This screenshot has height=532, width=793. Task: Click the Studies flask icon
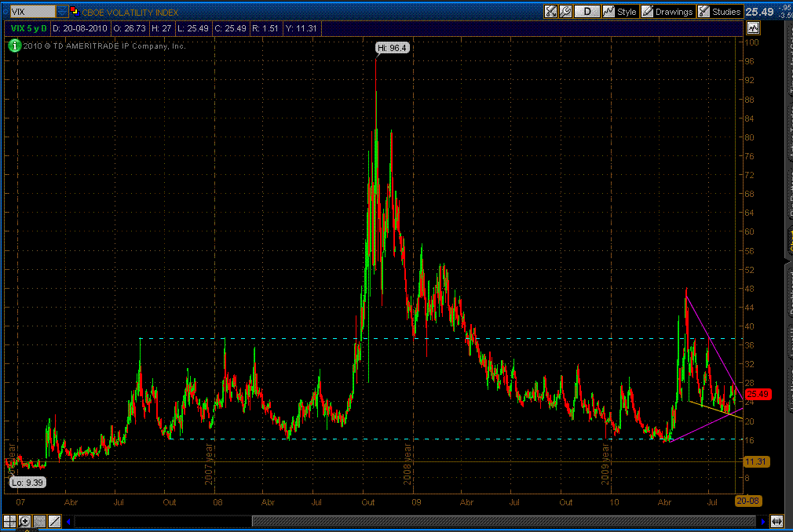[x=703, y=12]
